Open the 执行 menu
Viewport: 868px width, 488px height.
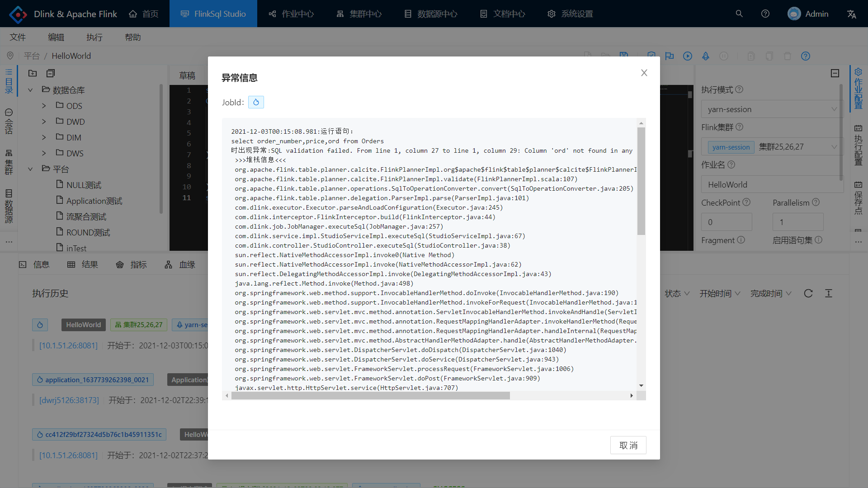(x=94, y=37)
